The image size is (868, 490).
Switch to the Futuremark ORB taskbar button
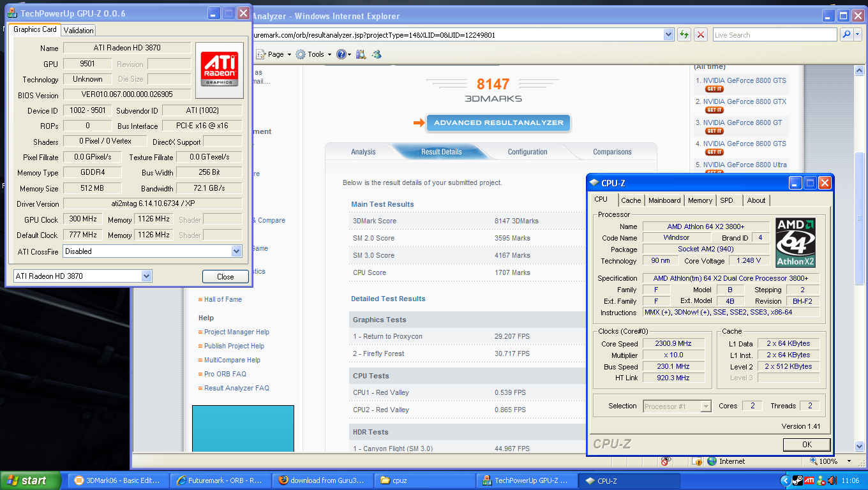point(221,481)
